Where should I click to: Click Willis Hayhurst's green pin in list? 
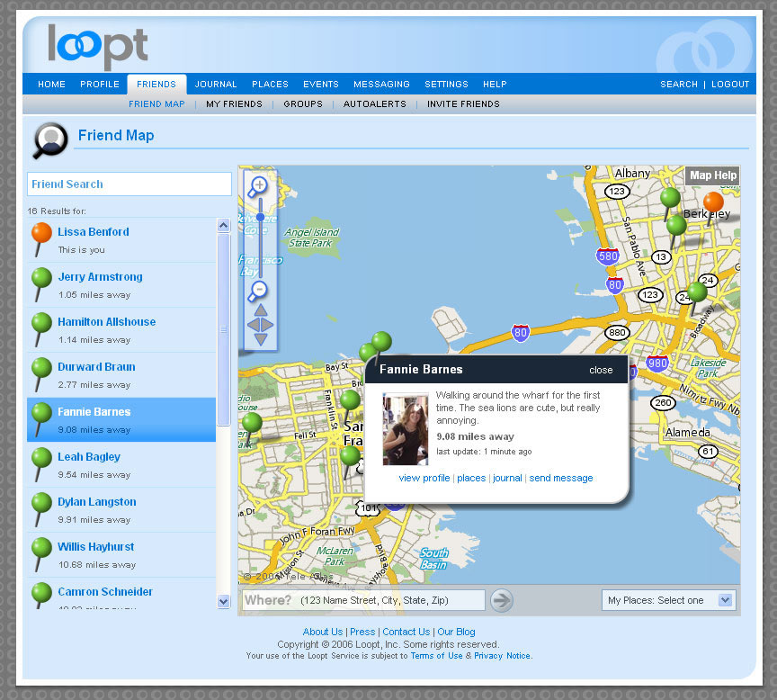tap(41, 555)
